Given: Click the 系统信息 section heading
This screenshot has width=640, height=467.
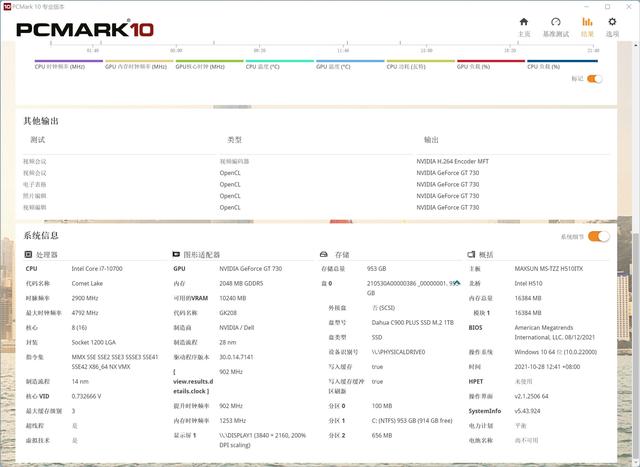Looking at the screenshot, I should tap(41, 235).
